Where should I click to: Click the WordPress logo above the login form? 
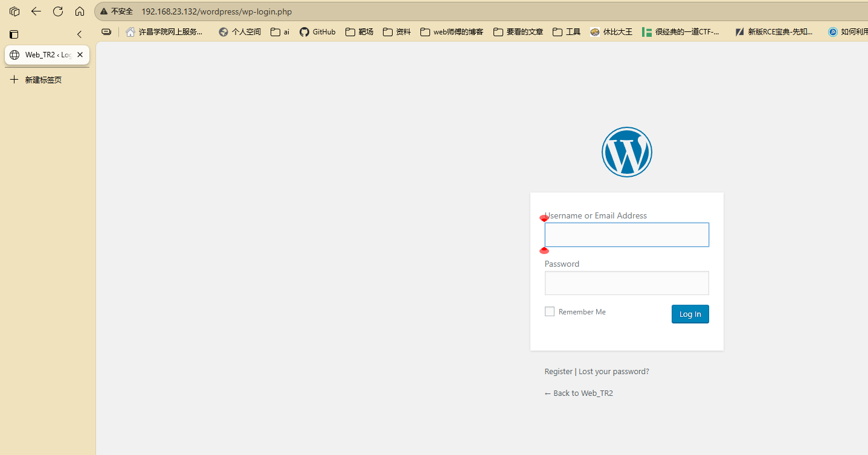(626, 152)
